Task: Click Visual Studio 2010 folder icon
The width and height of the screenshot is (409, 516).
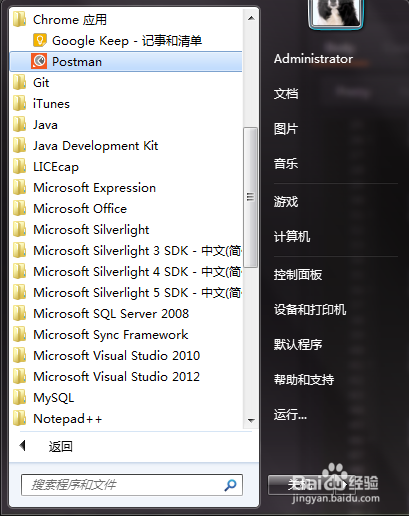Action: click(20, 355)
